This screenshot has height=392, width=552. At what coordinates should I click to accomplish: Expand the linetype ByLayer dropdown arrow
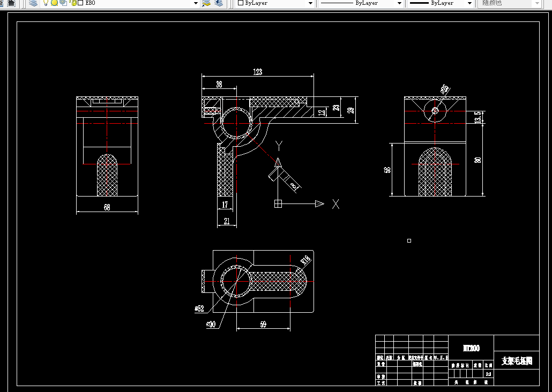click(399, 3)
